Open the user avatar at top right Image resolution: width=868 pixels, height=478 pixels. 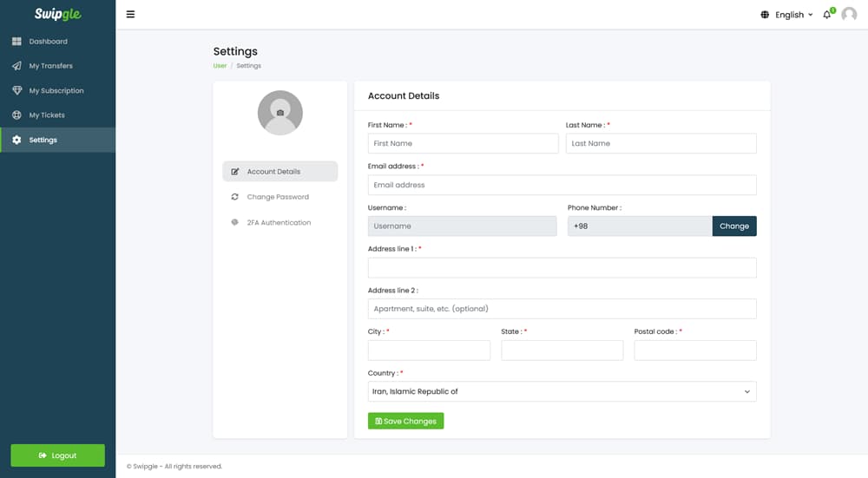point(849,15)
